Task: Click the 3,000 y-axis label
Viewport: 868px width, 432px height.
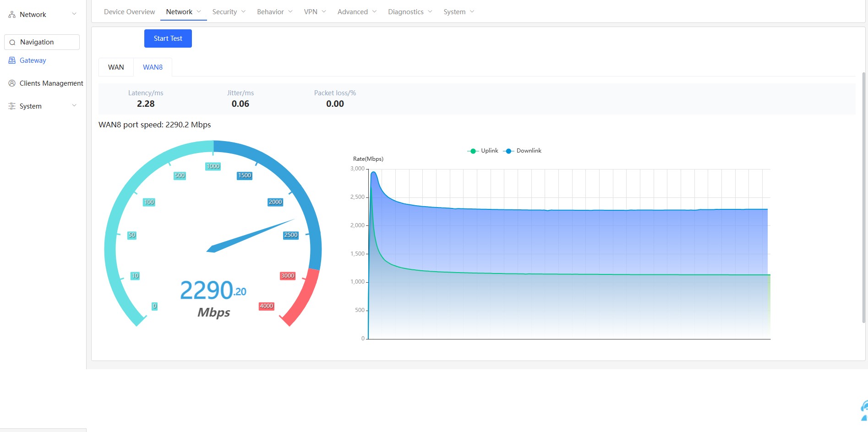Action: click(357, 169)
